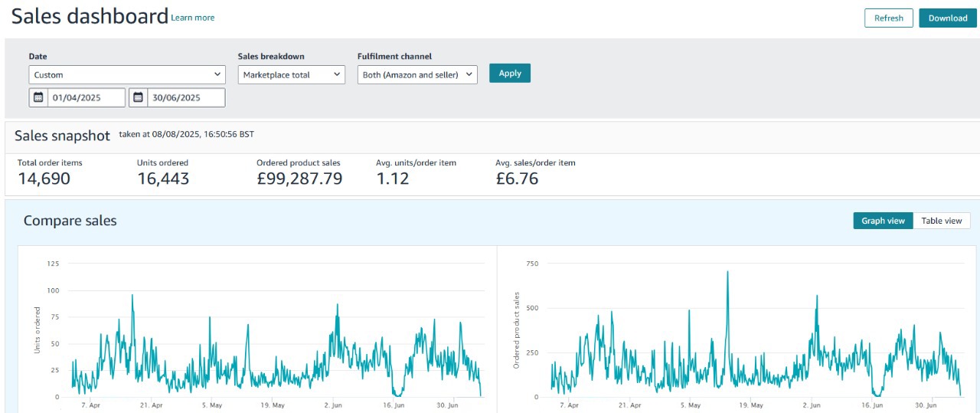This screenshot has width=980, height=413.
Task: Click the tallest spike in Ordered product sales chart
Action: [727, 271]
